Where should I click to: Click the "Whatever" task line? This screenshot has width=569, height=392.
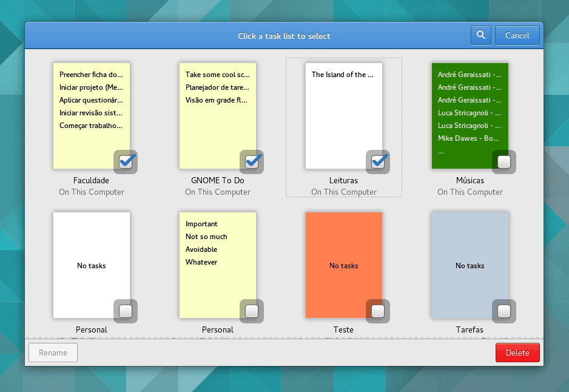tap(201, 262)
